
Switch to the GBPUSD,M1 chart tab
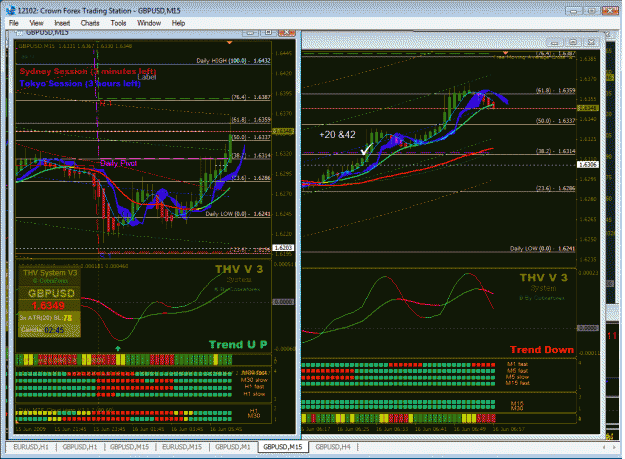(x=233, y=447)
